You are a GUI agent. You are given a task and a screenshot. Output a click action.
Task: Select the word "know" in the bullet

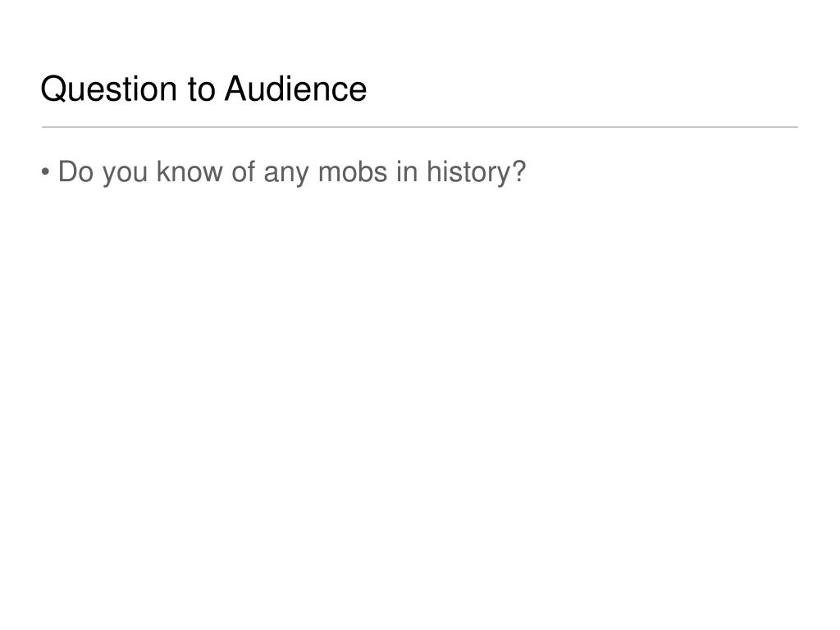point(189,172)
